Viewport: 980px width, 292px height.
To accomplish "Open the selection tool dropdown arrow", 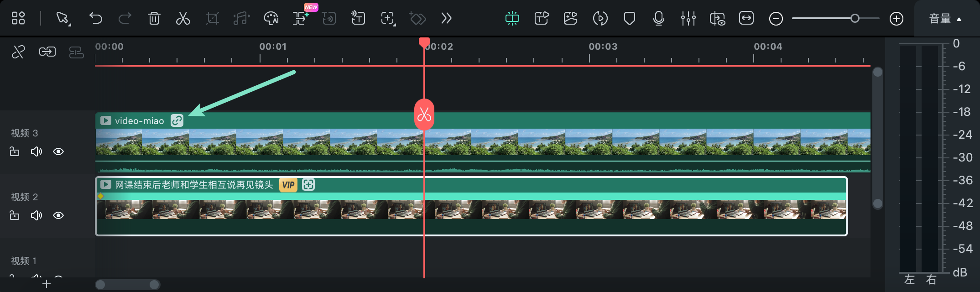I will click(x=70, y=24).
